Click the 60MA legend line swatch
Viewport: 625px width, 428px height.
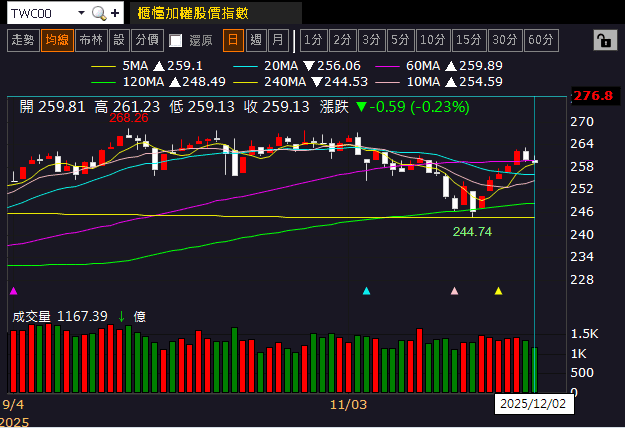click(387, 67)
